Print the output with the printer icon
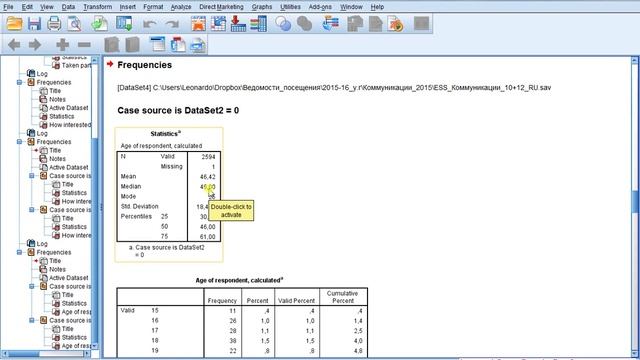The height and width of the screenshot is (360, 640). coord(54,24)
